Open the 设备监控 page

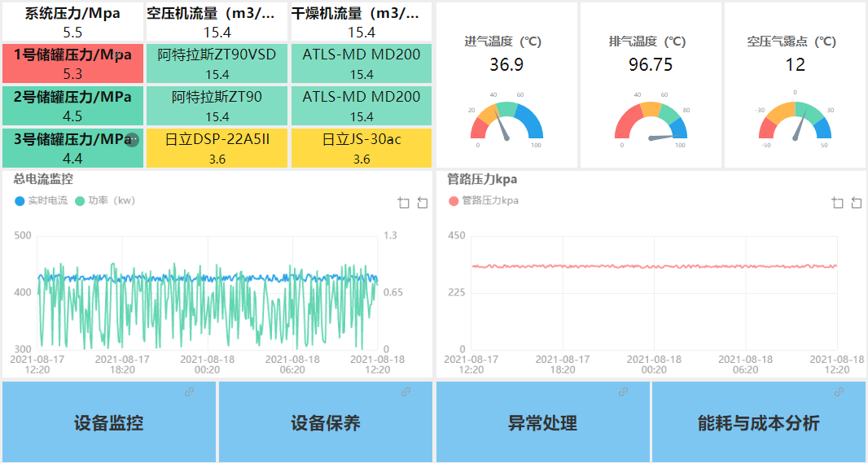(109, 422)
